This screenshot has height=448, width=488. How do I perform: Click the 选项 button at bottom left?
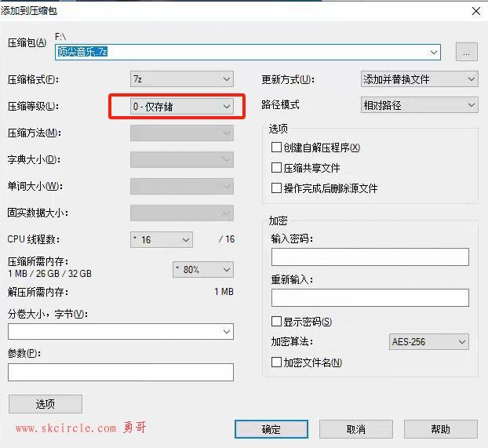point(46,404)
